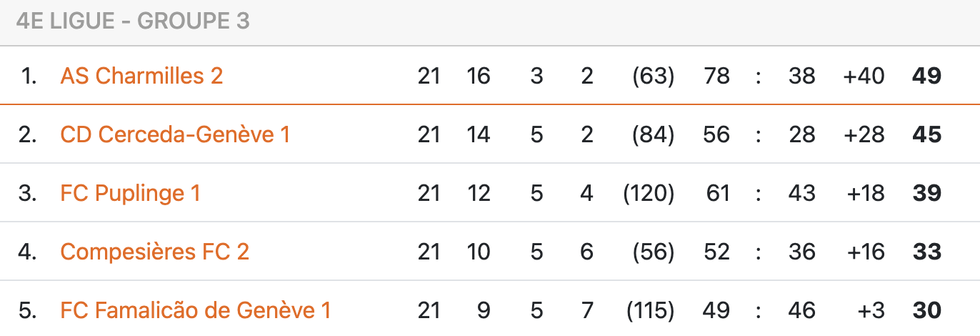Viewport: 980px width, 336px height.
Task: Select the Compesières FC 2 team link
Action: pyautogui.click(x=154, y=252)
